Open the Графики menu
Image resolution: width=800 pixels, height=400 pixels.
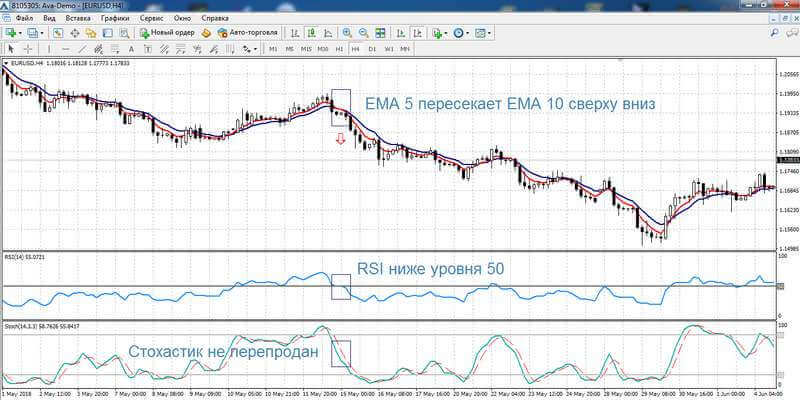(115, 18)
